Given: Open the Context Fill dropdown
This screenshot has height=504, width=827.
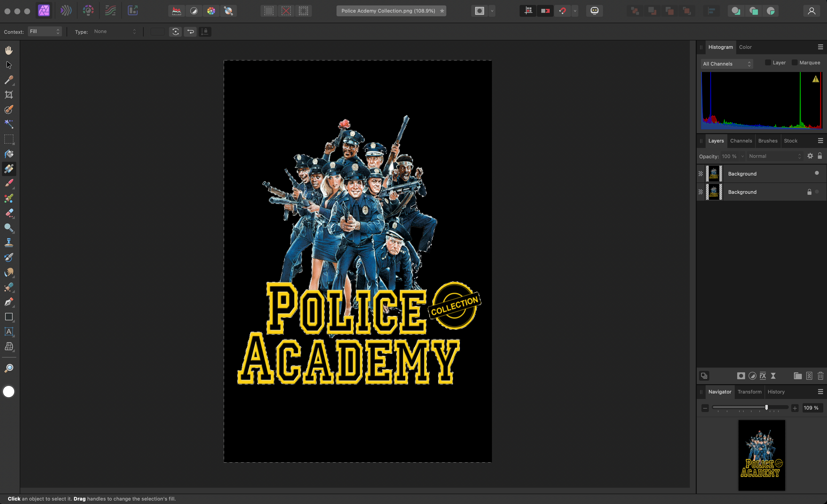Looking at the screenshot, I should coord(45,32).
